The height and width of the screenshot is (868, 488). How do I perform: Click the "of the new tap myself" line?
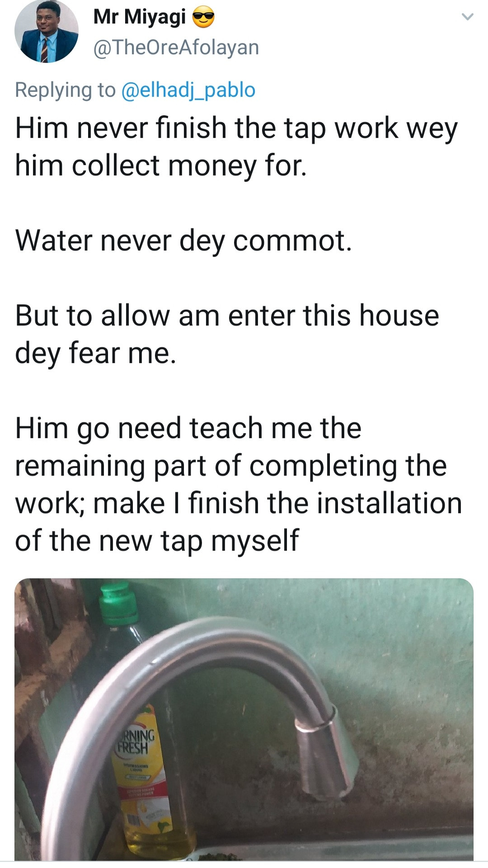157,541
